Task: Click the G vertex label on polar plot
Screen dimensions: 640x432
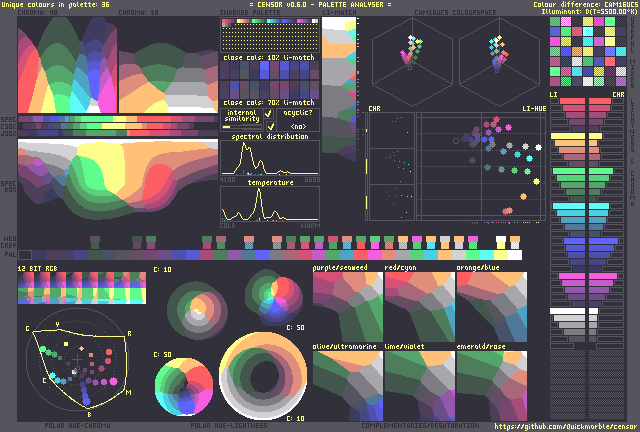Action: 28,329
